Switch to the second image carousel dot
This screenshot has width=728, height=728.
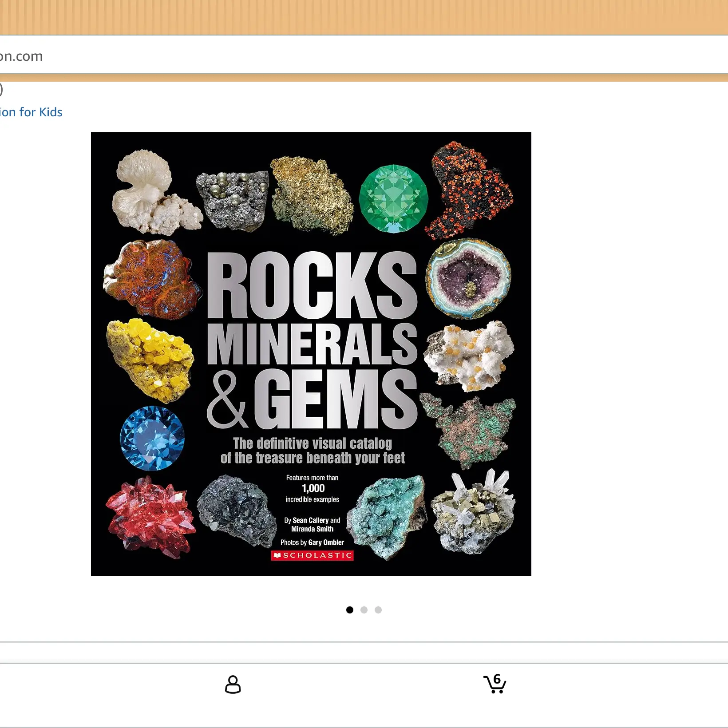pyautogui.click(x=364, y=610)
